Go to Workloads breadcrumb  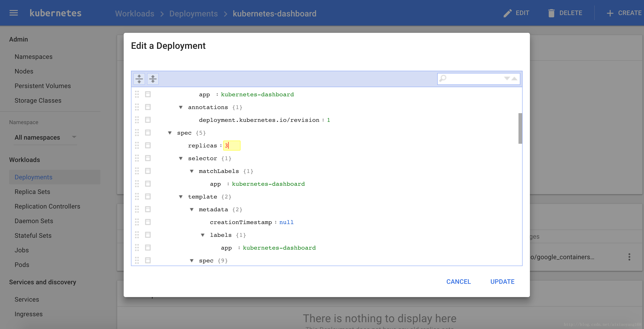click(x=134, y=13)
